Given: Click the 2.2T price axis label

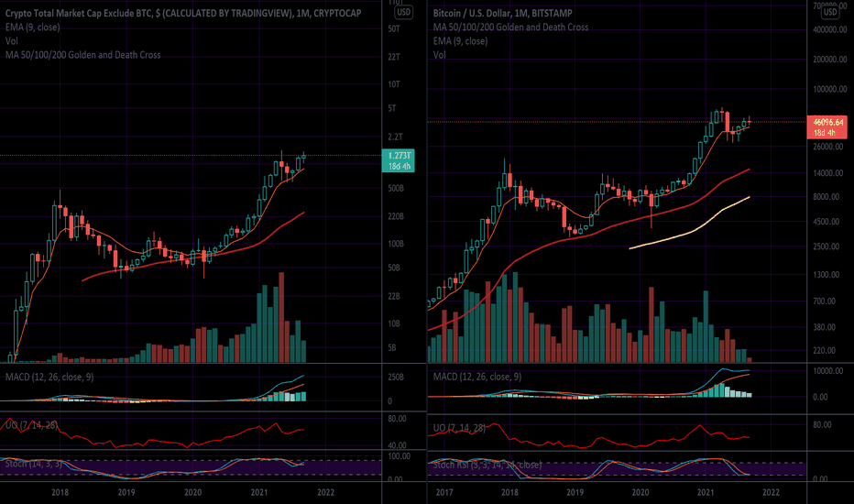Looking at the screenshot, I should pyautogui.click(x=396, y=137).
